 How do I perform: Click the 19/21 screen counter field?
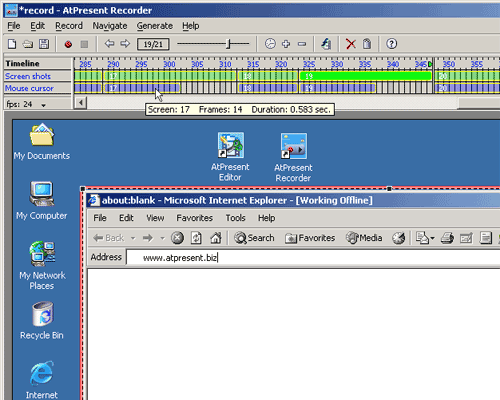point(153,44)
